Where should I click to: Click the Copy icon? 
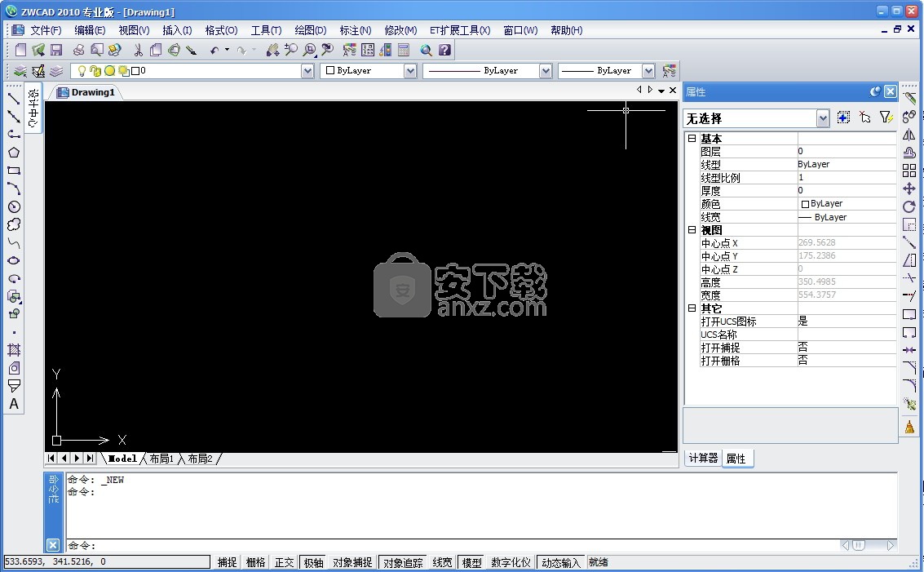point(156,50)
